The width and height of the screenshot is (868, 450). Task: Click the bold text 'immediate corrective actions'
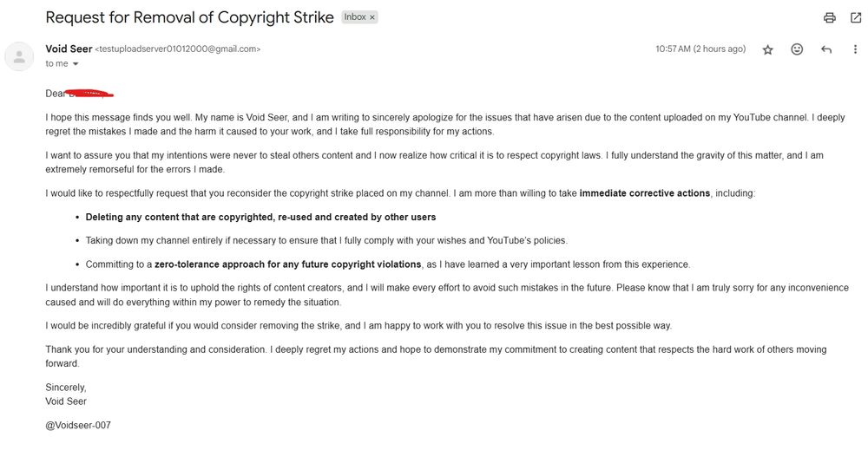(644, 193)
